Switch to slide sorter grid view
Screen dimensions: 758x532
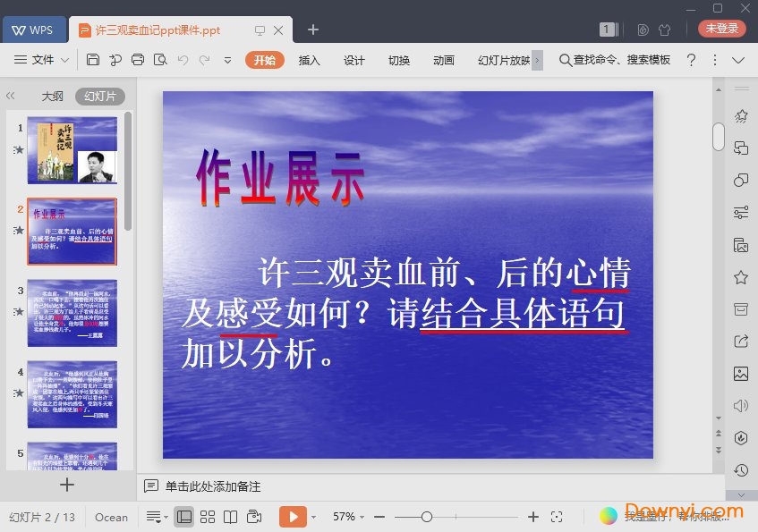click(208, 517)
